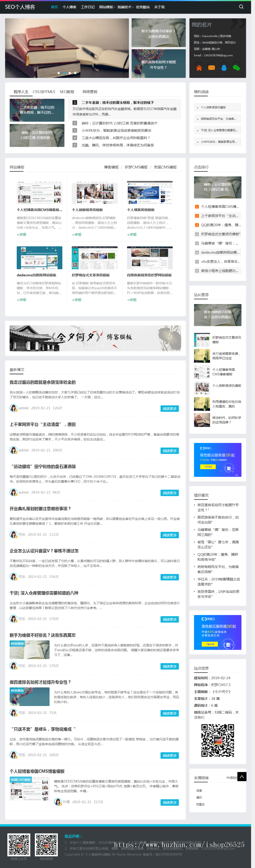Click 阅读更多 for 上千家网贷平台 article

tap(170, 450)
